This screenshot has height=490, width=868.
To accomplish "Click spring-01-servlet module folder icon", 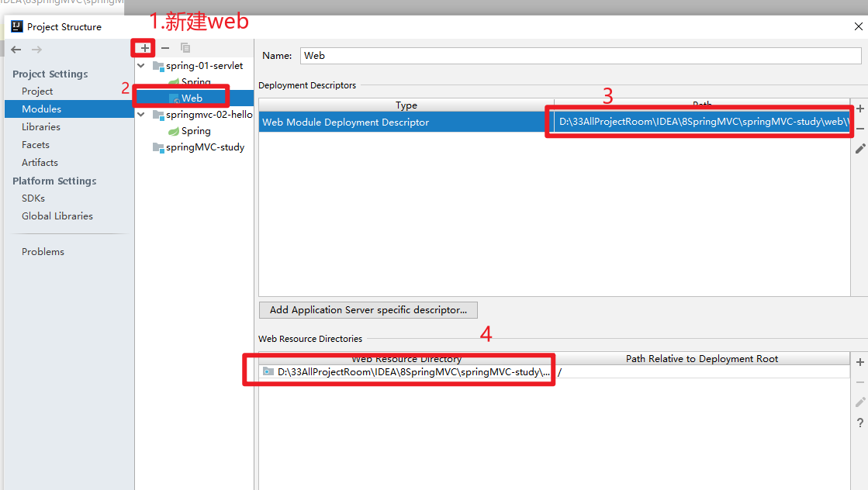I will pyautogui.click(x=158, y=67).
